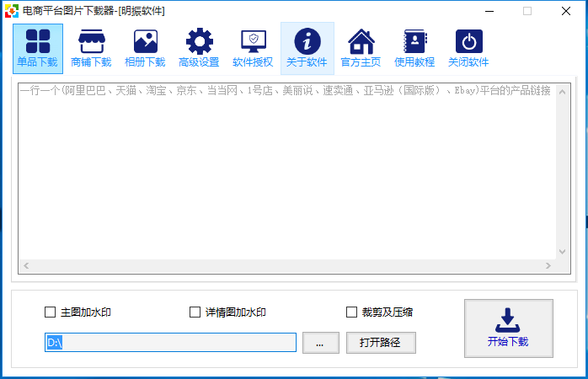The image size is (588, 379).
Task: Click the horizontal scrollbar right arrow
Action: 550,266
